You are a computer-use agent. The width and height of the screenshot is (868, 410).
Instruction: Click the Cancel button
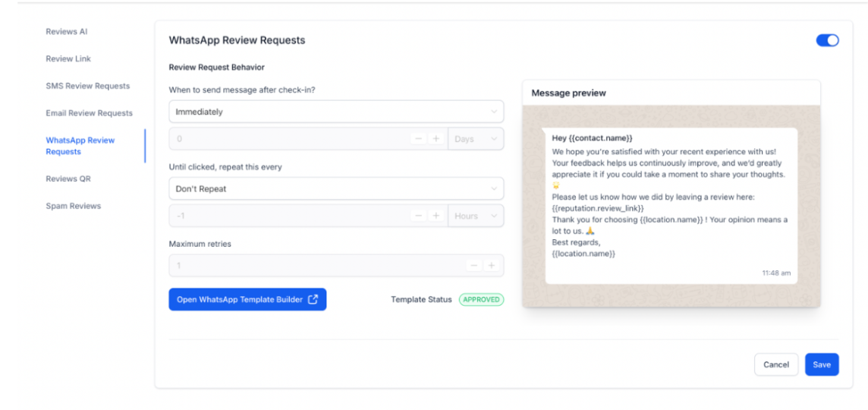click(775, 364)
